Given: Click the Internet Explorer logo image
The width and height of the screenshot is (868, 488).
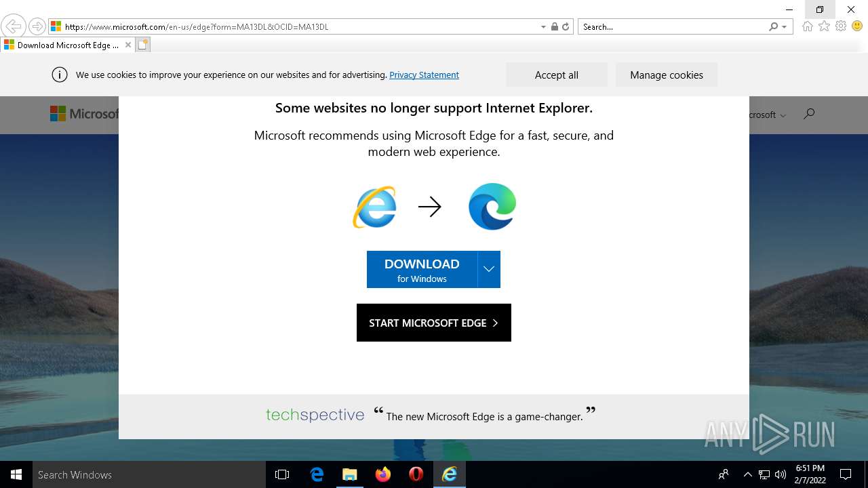Looking at the screenshot, I should pyautogui.click(x=374, y=207).
